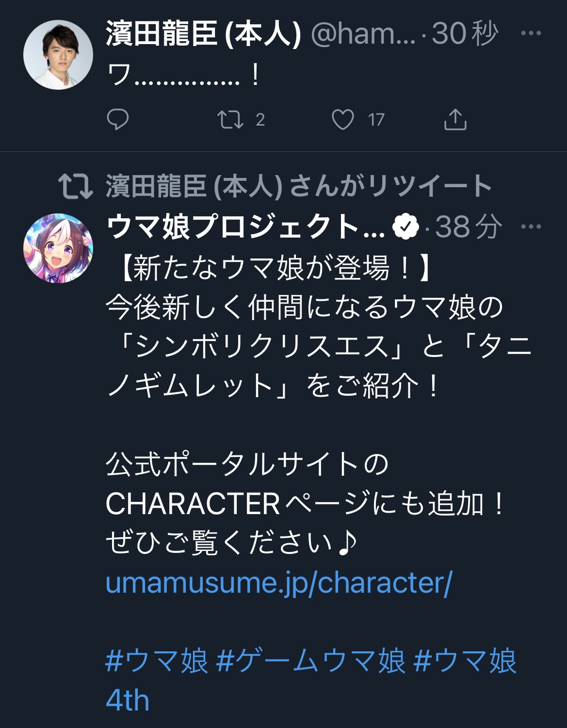Open the 濱田龍臣さんがリツイート label
Viewport: 567px width, 728px height.
coord(298,187)
